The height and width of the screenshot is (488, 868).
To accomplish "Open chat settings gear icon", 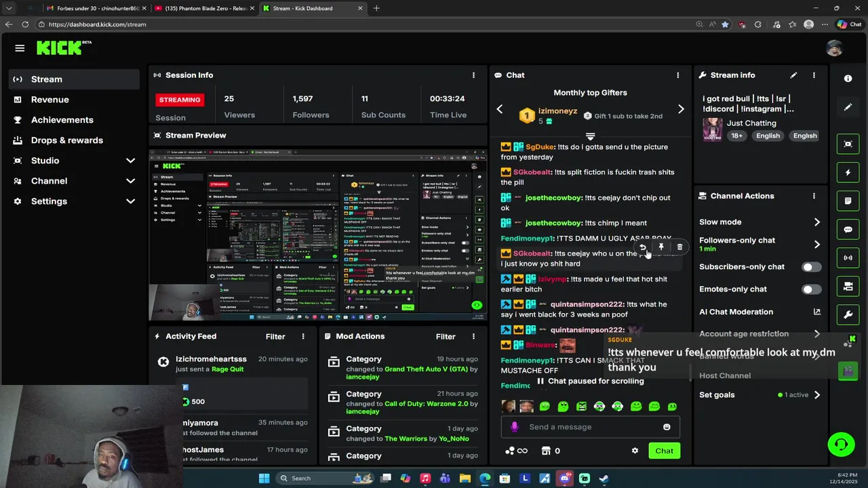I will [x=635, y=451].
